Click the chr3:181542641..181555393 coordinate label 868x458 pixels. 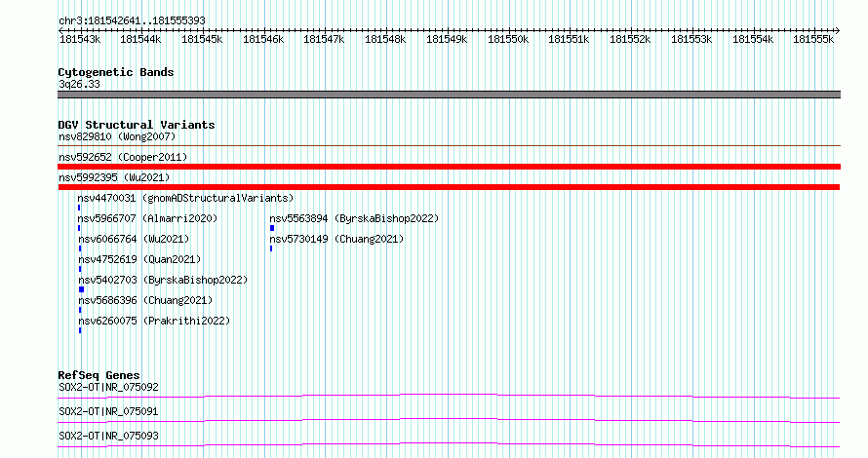132,21
